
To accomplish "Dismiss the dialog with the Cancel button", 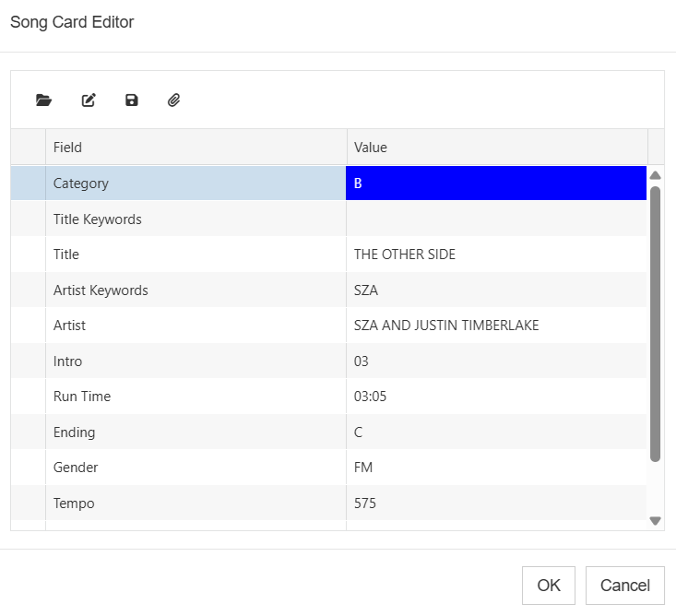I will pyautogui.click(x=624, y=586).
